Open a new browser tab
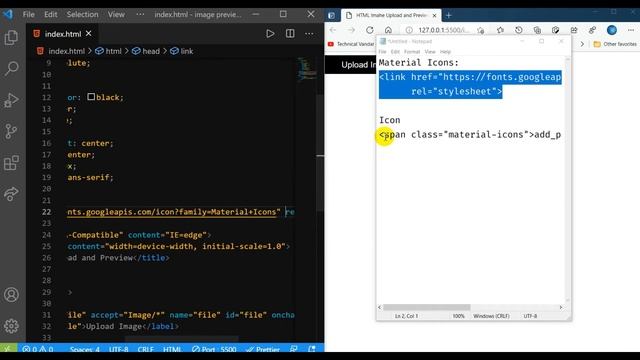This screenshot has width=640, height=360. [449, 16]
